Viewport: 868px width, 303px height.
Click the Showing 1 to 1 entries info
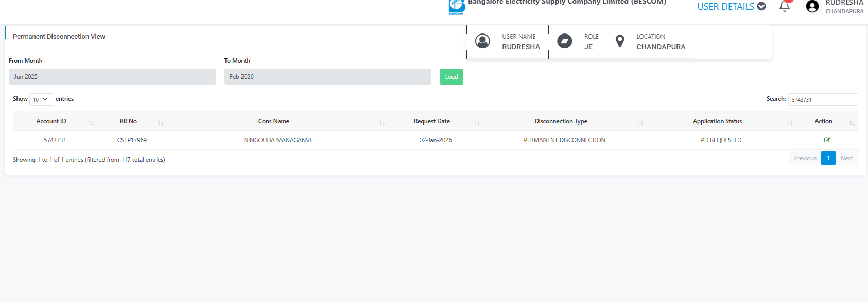click(89, 160)
